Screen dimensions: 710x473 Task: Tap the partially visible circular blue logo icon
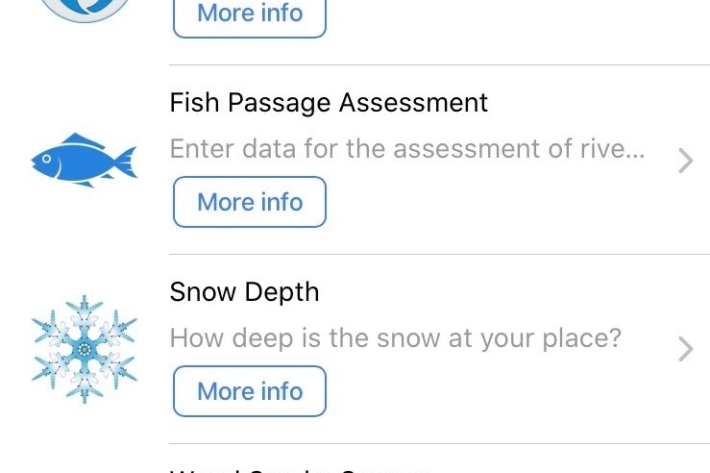(x=83, y=8)
